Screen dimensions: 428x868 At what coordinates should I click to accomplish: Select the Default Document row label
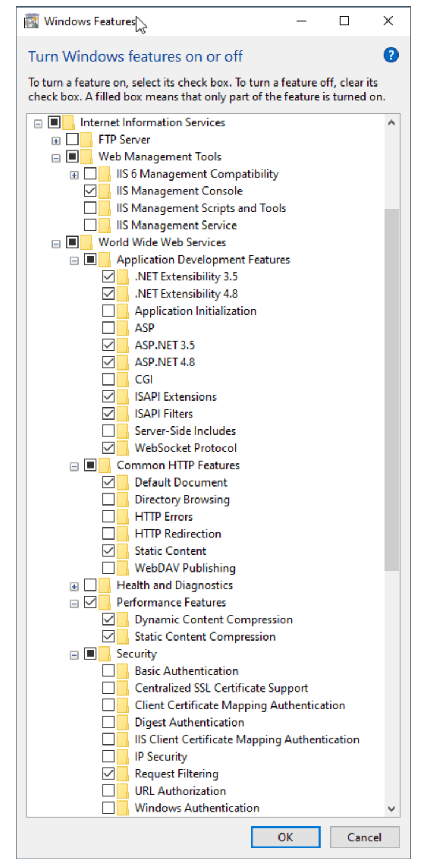(181, 482)
